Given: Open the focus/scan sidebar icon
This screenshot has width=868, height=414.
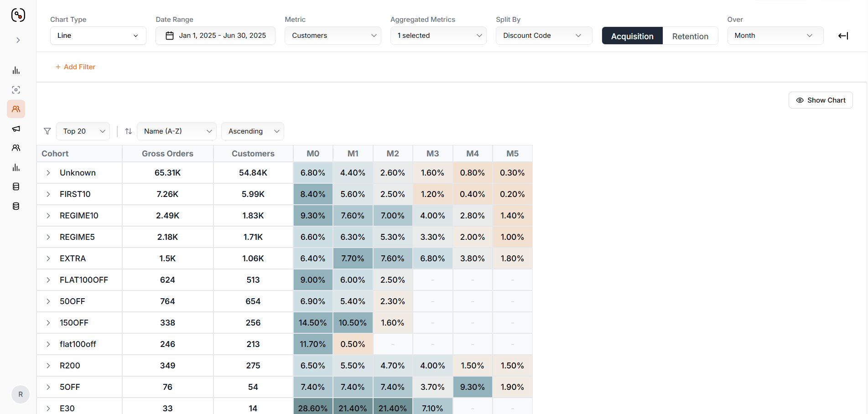Looking at the screenshot, I should 16,90.
